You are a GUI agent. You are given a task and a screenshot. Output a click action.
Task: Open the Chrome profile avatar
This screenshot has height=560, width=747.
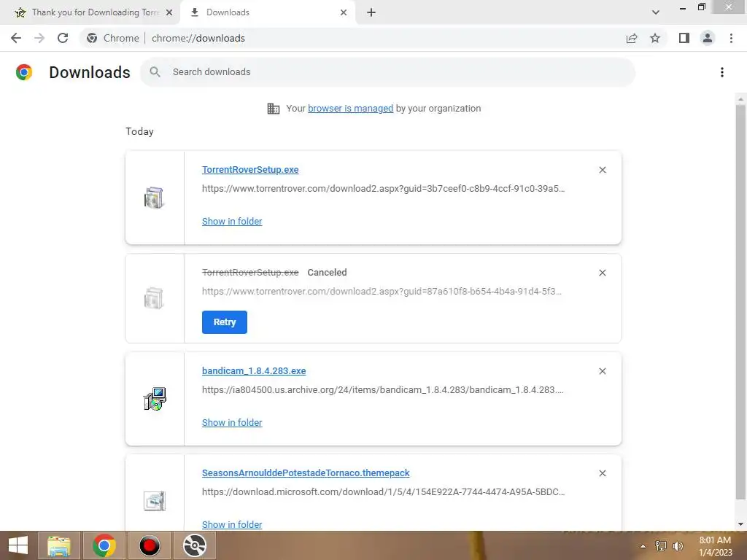(x=708, y=38)
